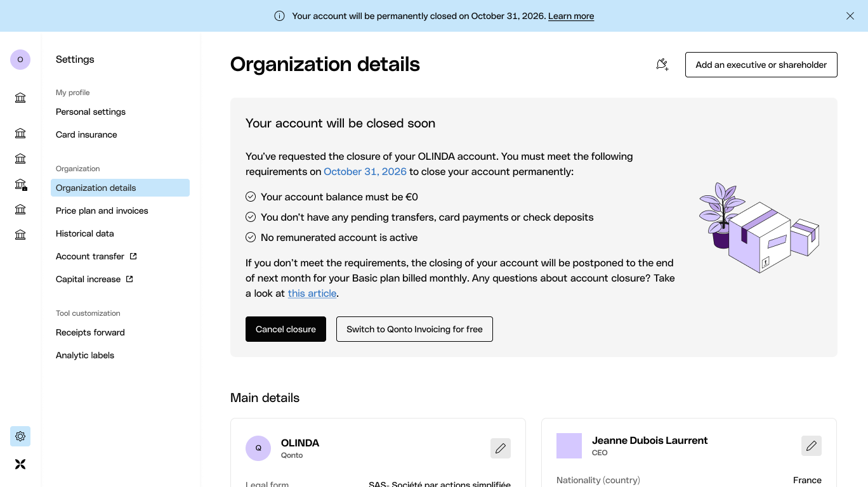The width and height of the screenshot is (868, 487).
Task: Click "Jeanne Dubois Laurrent" name text
Action: click(x=650, y=440)
